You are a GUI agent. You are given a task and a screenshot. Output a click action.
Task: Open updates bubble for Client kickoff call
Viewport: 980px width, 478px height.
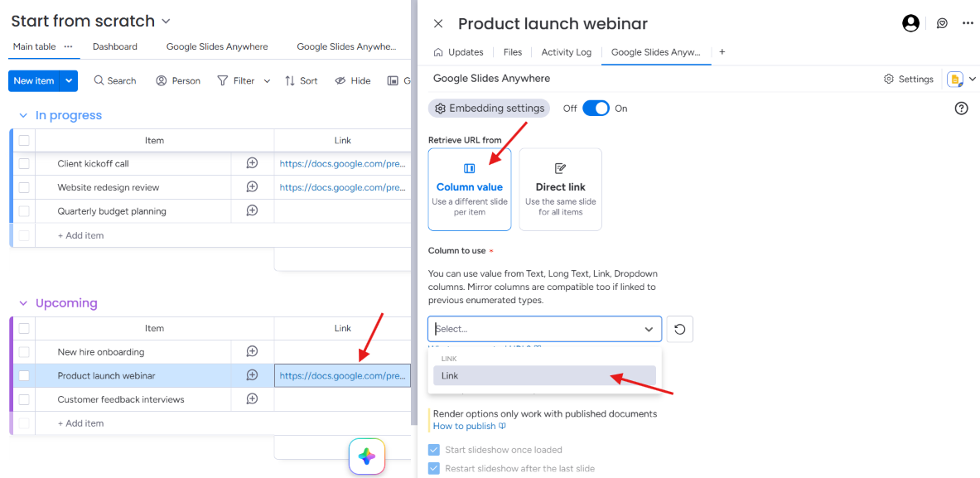[x=252, y=163]
